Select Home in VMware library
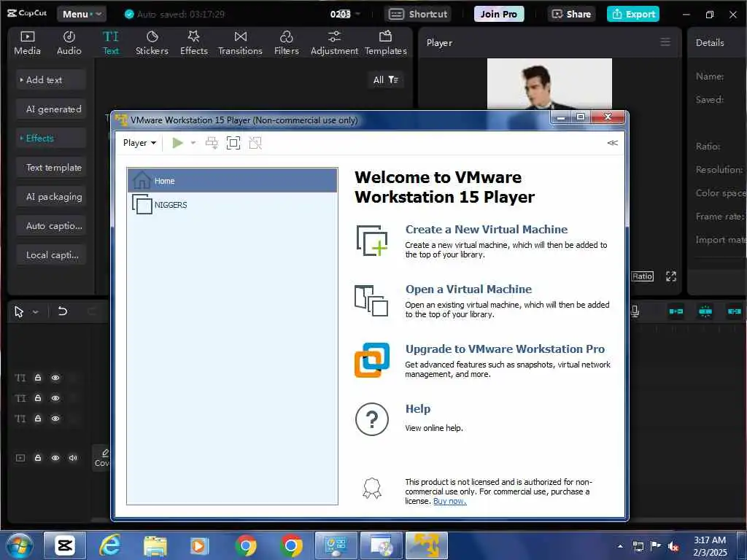The image size is (747, 560). [x=233, y=181]
